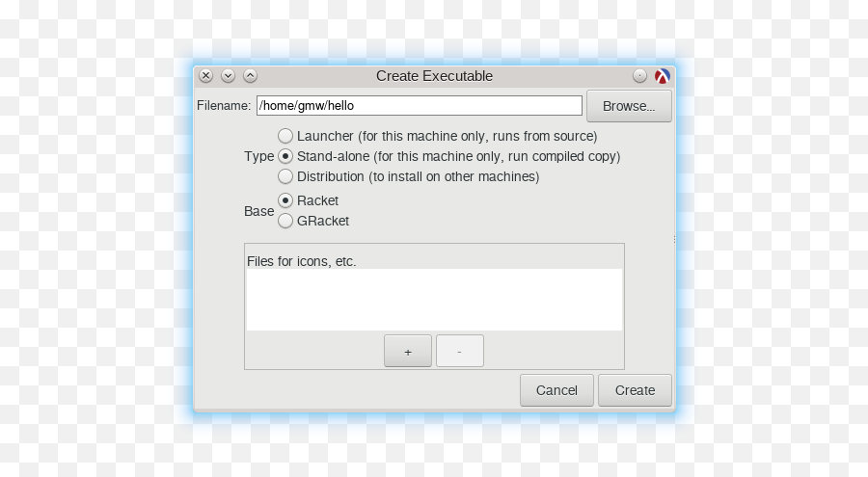Click the Racket logo icon in title bar

coord(662,76)
